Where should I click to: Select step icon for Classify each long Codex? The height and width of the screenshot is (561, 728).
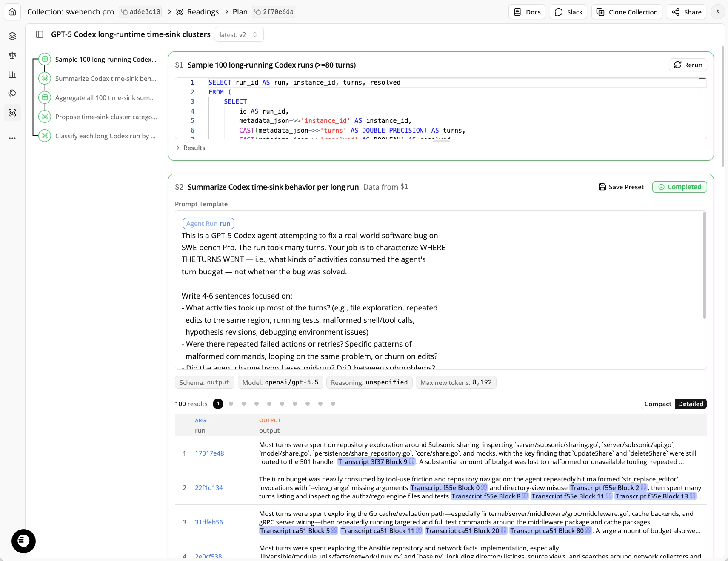coord(45,136)
